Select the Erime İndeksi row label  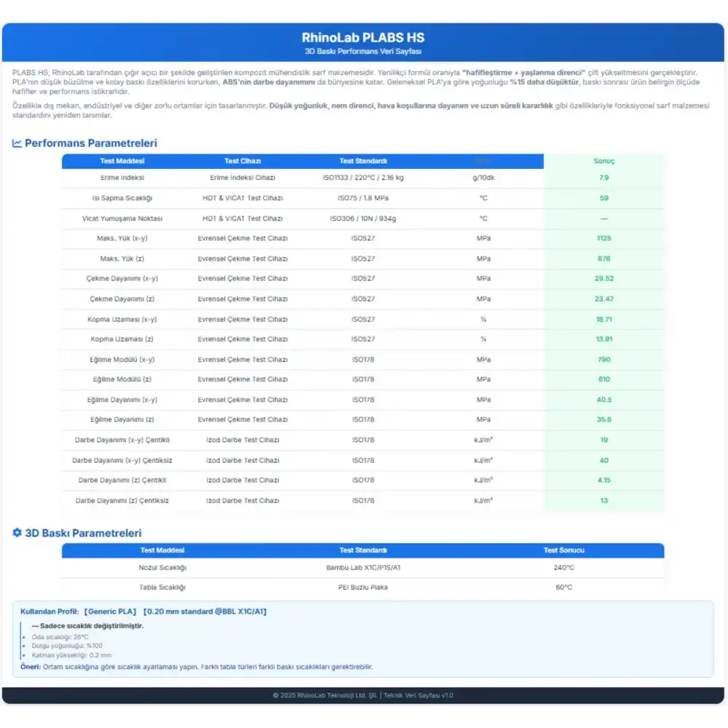tap(122, 178)
